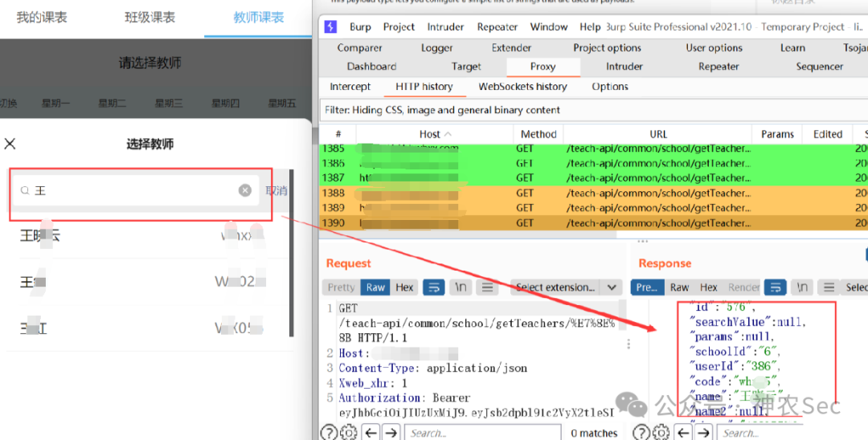The image size is (868, 440).
Task: Go to next match arrow under Response
Action: (x=703, y=432)
